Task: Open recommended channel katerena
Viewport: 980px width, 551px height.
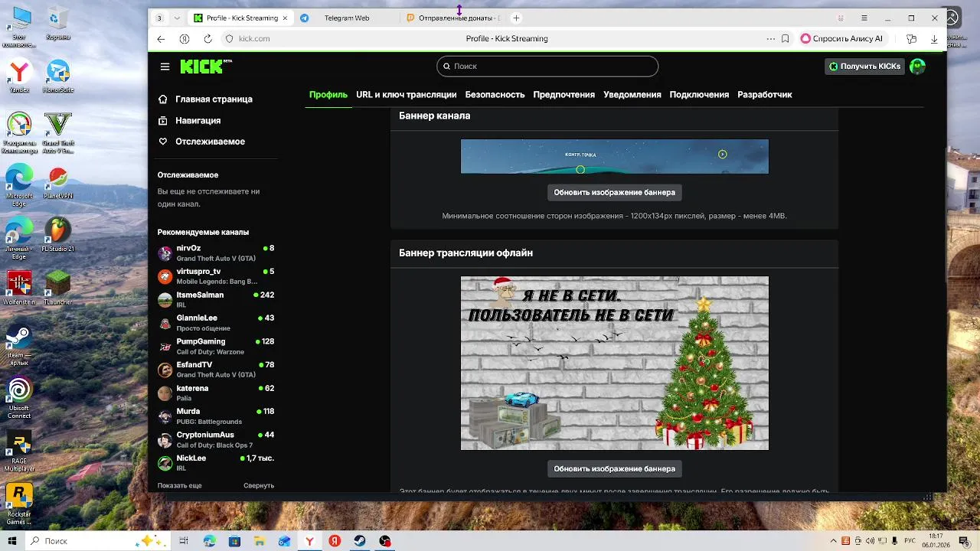Action: click(x=216, y=393)
